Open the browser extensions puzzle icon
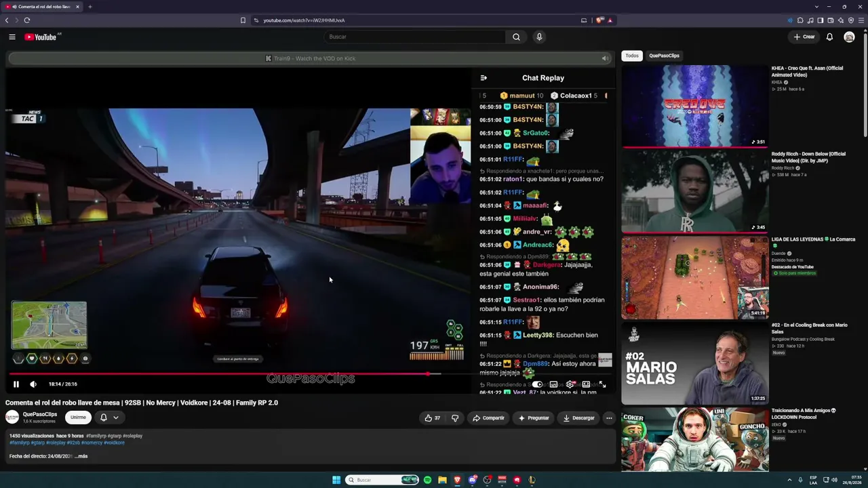868x488 pixels. (x=800, y=20)
